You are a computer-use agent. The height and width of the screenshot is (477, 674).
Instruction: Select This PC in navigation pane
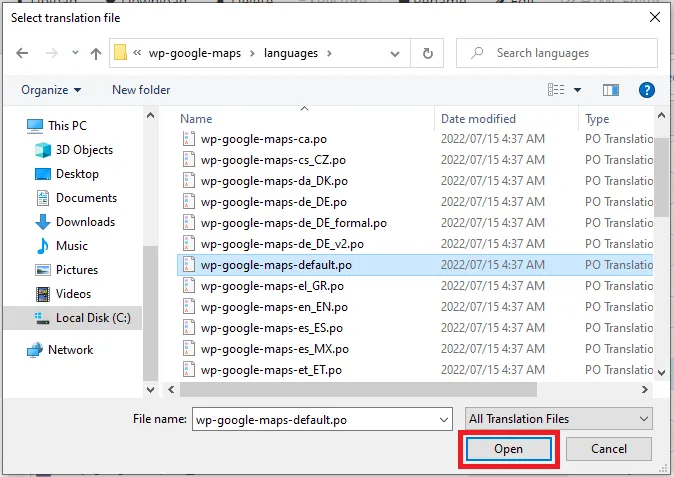67,125
